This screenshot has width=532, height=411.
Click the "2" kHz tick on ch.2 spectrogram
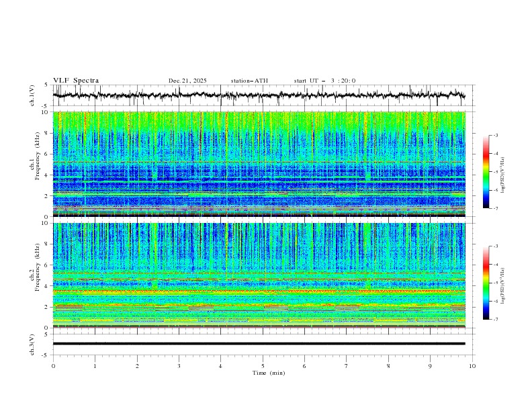[46, 307]
